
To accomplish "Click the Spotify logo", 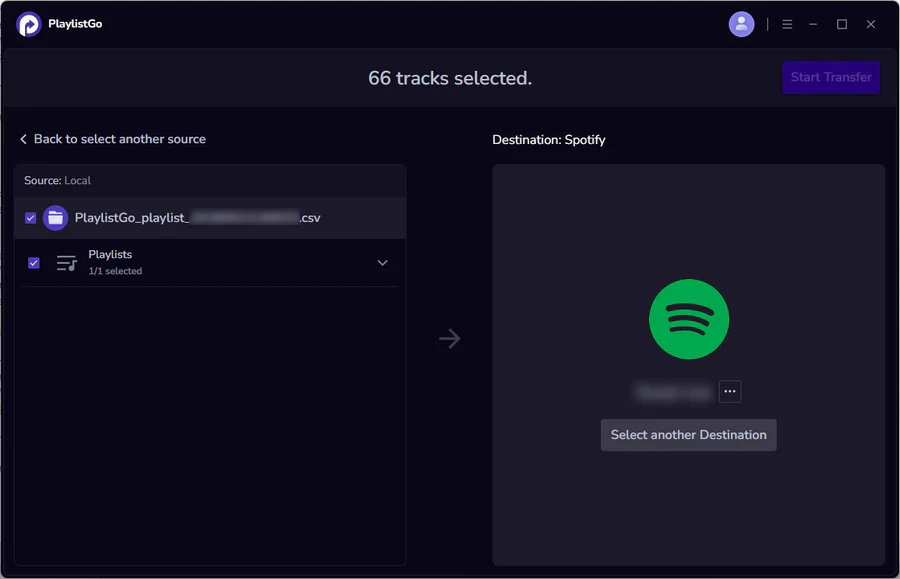I will 689,319.
